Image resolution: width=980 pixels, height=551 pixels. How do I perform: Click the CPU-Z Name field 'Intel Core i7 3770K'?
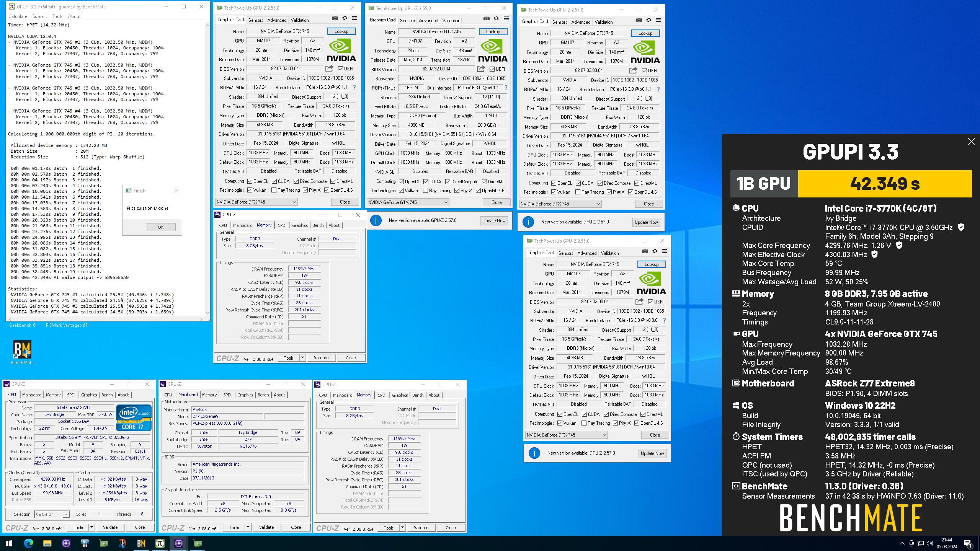(74, 408)
